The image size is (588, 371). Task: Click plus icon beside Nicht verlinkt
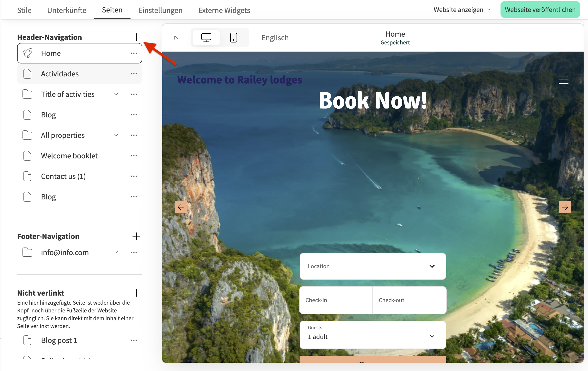click(136, 293)
